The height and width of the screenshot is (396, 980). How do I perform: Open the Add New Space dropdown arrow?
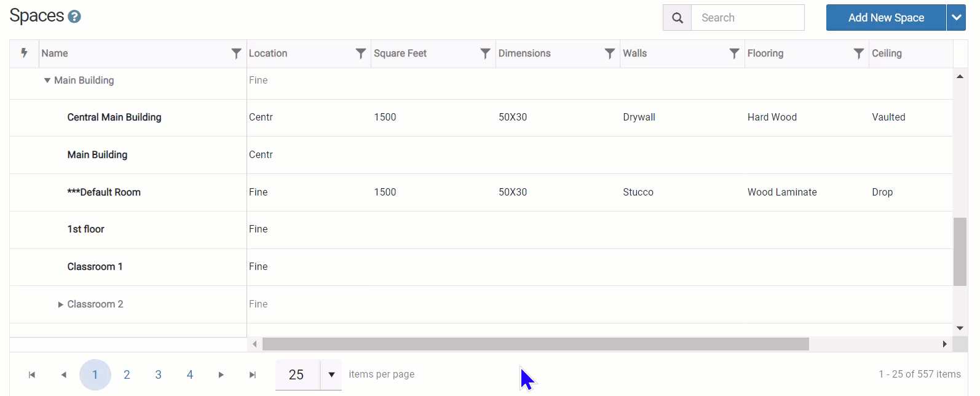coord(957,18)
